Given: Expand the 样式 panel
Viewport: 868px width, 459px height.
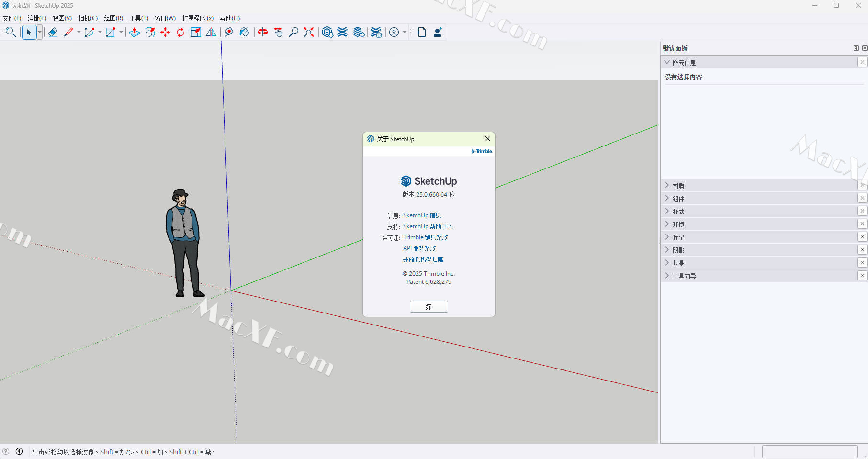Looking at the screenshot, I should pyautogui.click(x=667, y=211).
